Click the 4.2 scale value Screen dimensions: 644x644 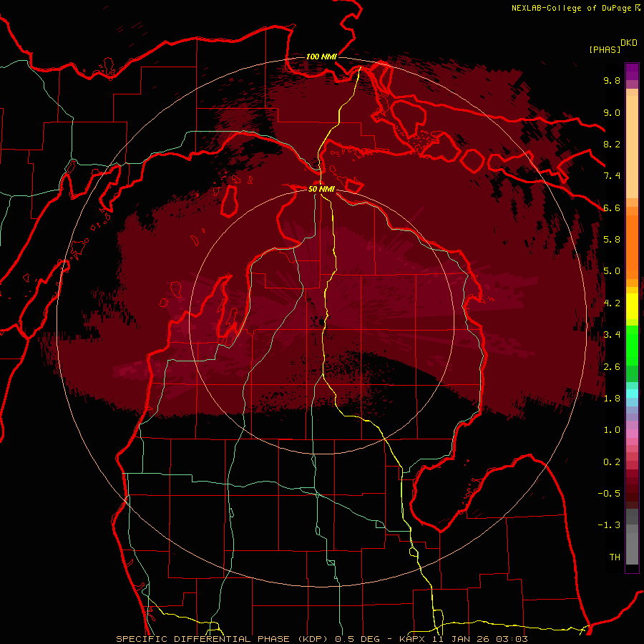tap(612, 303)
